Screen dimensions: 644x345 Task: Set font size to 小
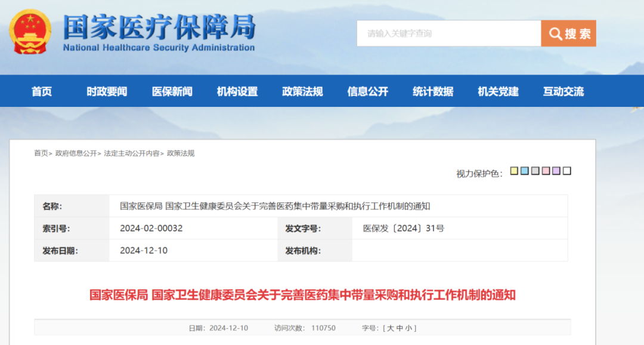[x=409, y=328]
